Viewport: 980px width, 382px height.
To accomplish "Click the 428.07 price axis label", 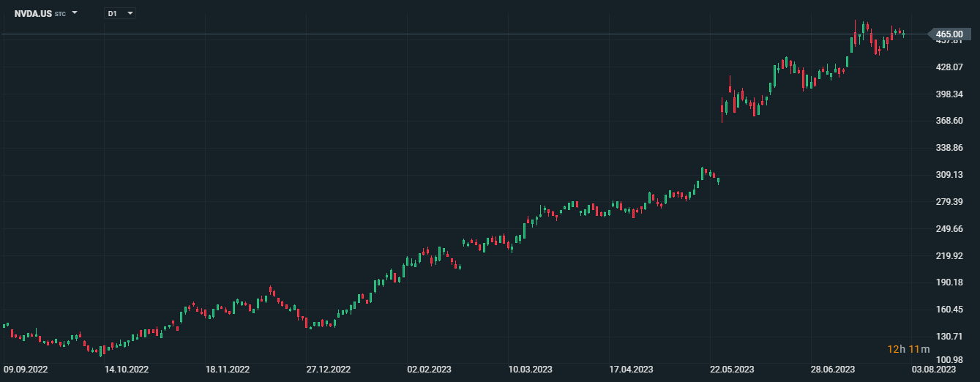I will pos(949,67).
